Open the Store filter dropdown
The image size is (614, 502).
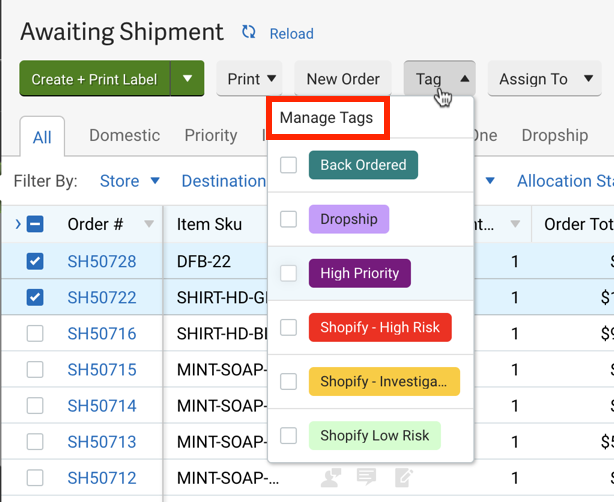[x=130, y=181]
